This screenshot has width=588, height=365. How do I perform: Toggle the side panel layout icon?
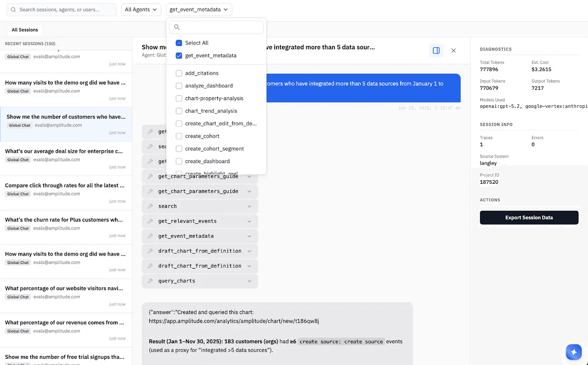click(436, 51)
